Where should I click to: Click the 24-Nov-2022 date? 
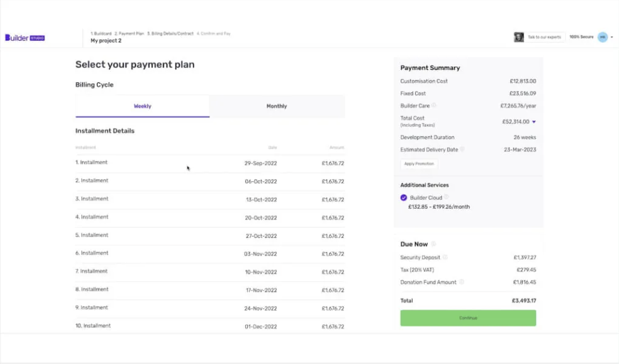(x=260, y=309)
